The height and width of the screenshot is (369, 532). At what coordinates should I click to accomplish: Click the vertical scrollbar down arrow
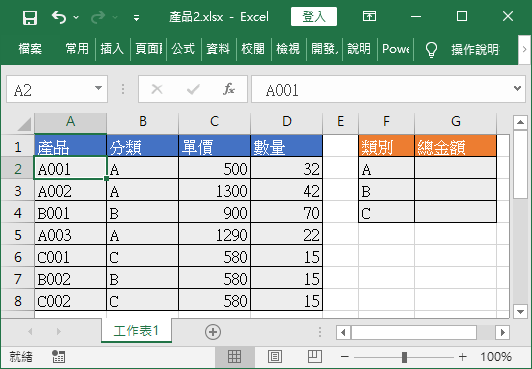520,311
